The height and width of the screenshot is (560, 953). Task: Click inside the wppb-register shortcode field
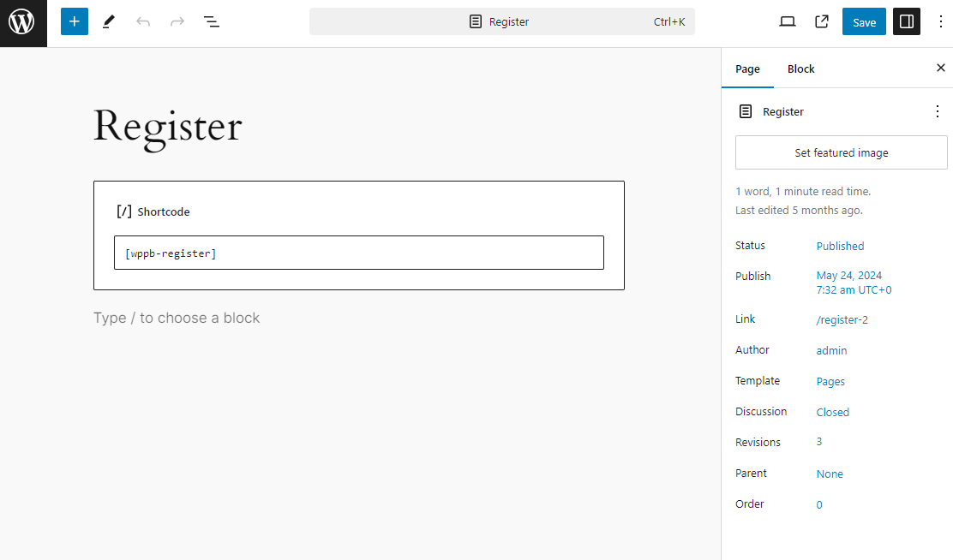point(358,252)
